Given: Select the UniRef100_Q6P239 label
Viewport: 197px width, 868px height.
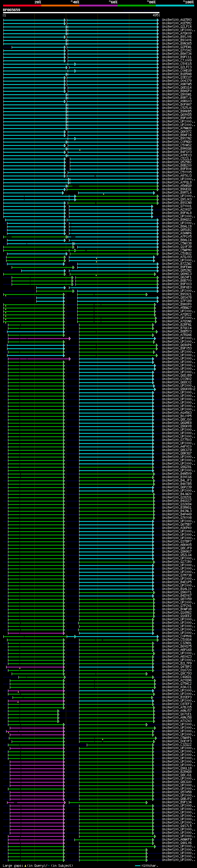Looking at the screenshot, I should [x=177, y=487].
